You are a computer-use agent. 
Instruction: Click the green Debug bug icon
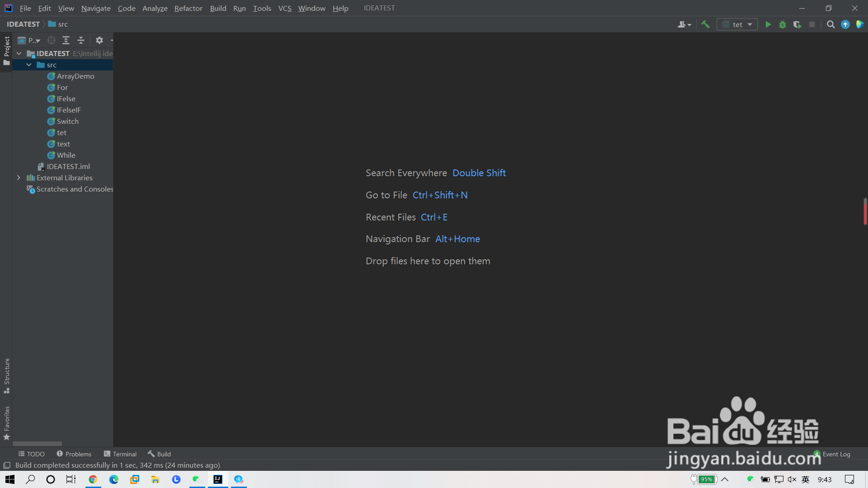tap(783, 24)
